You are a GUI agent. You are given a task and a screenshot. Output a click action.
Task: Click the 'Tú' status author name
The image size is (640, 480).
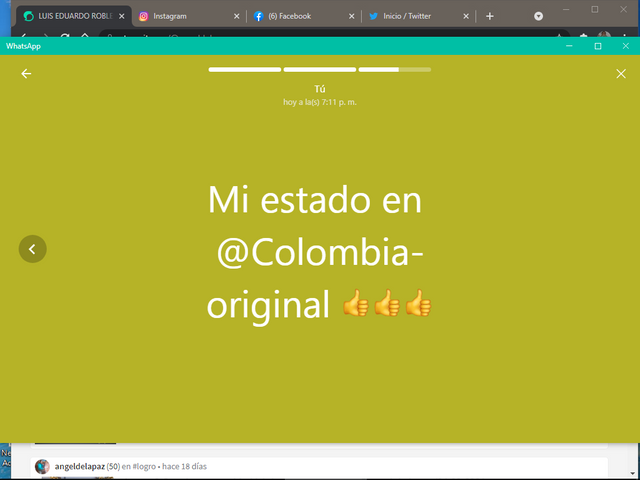pyautogui.click(x=320, y=89)
